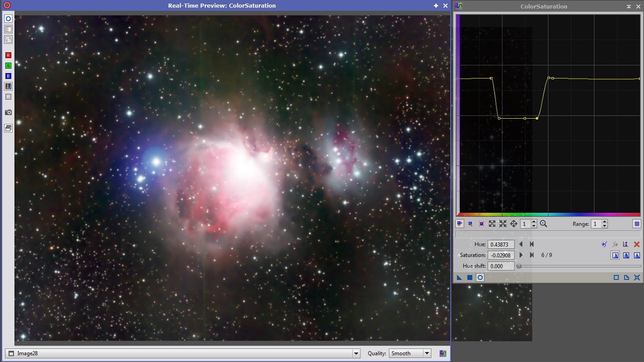
Task: Jump to first curve point
Action: pyautogui.click(x=531, y=244)
